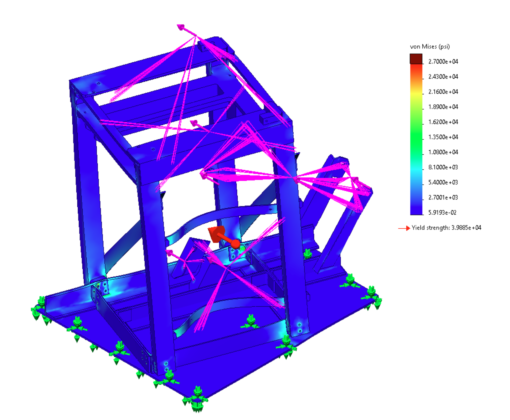Viewport: 510px width, 420px height.
Task: Select the 5.4000e+03 legend value
Action: [443, 182]
